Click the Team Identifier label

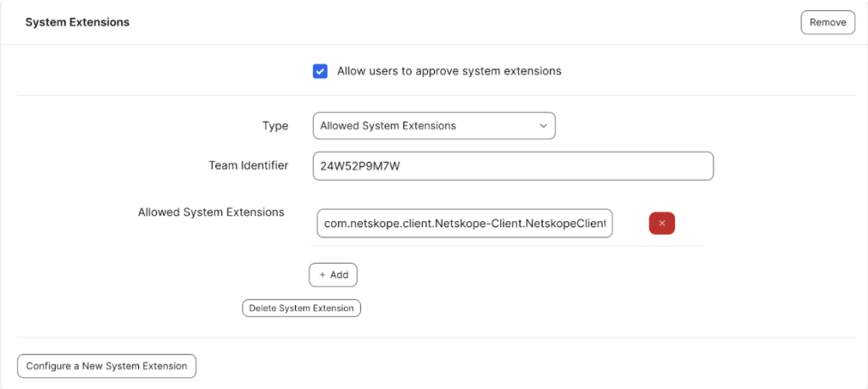click(248, 165)
